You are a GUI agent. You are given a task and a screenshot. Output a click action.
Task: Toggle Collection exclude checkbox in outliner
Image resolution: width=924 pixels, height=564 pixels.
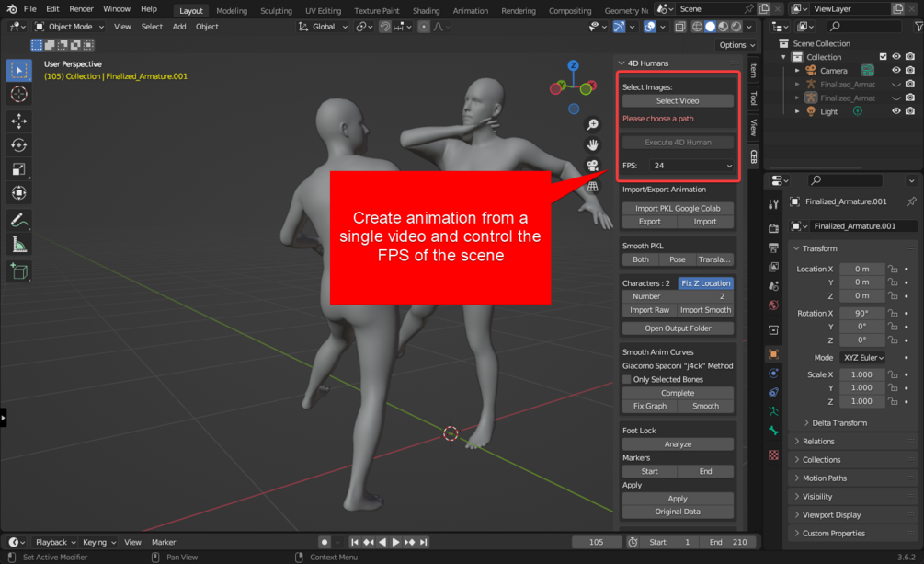coord(883,57)
